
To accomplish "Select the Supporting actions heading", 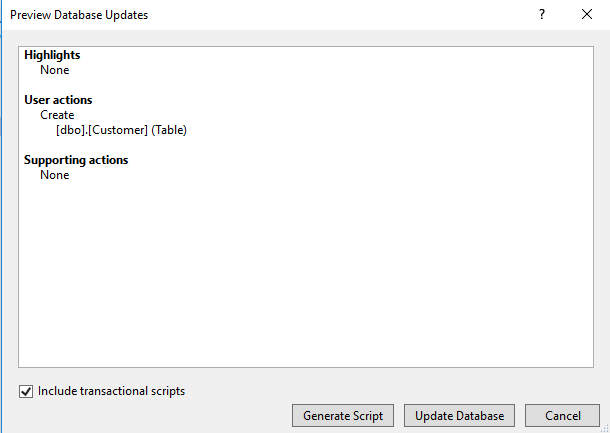I will click(x=76, y=160).
